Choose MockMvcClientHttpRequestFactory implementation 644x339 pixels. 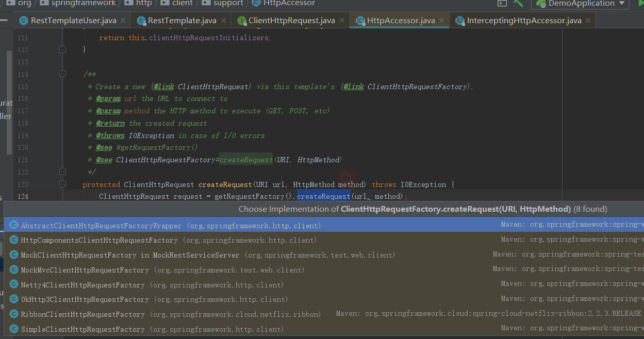click(324, 270)
